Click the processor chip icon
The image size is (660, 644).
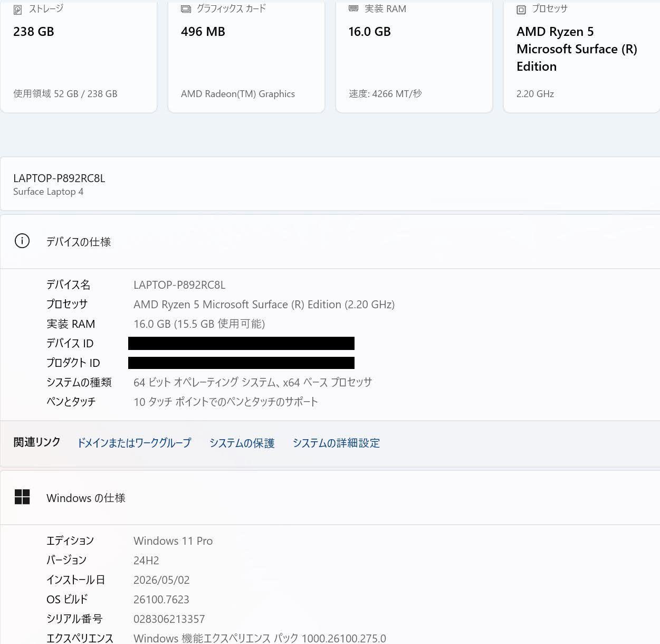pos(521,10)
